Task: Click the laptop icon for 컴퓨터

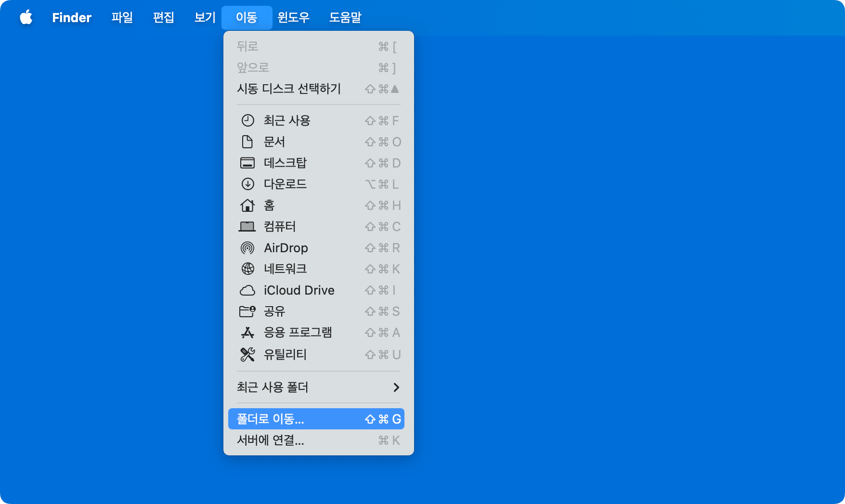Action: tap(247, 226)
